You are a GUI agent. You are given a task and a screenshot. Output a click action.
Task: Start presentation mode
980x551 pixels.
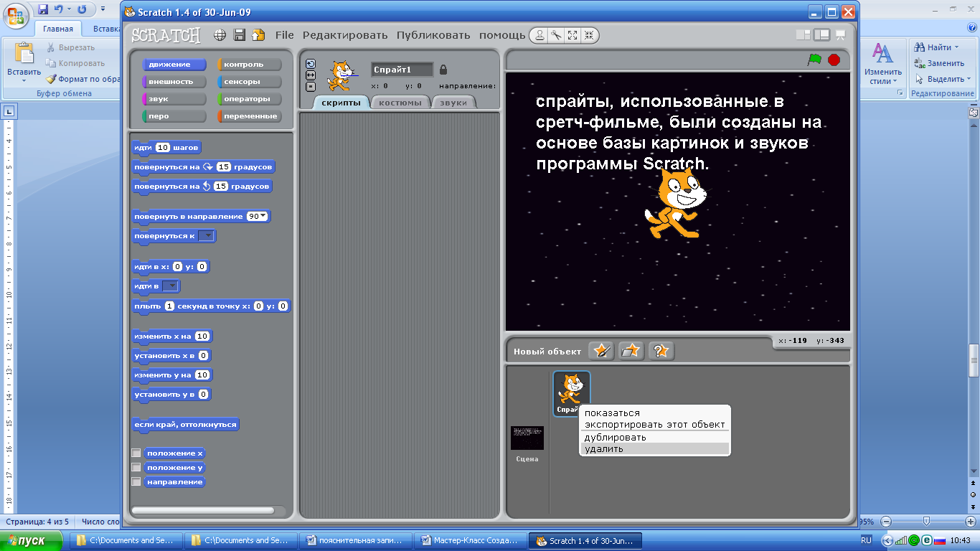841,34
